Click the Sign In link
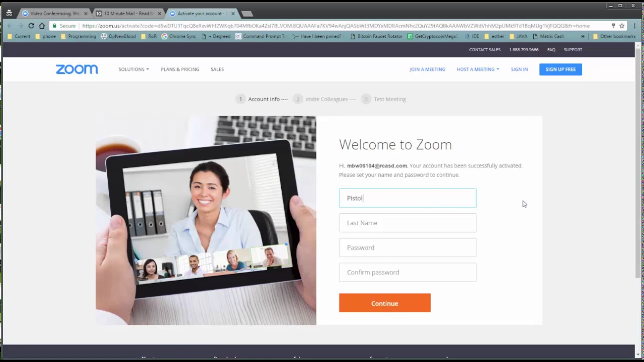 [x=519, y=69]
